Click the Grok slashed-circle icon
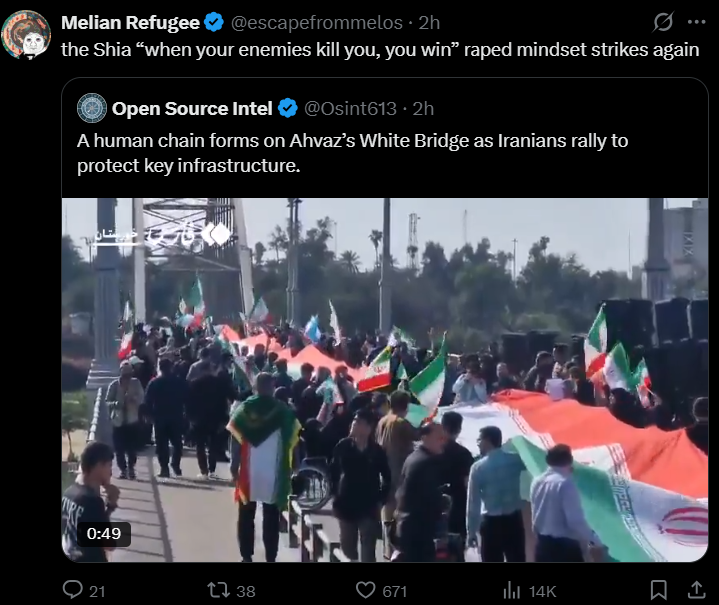The height and width of the screenshot is (605, 719). coord(663,22)
